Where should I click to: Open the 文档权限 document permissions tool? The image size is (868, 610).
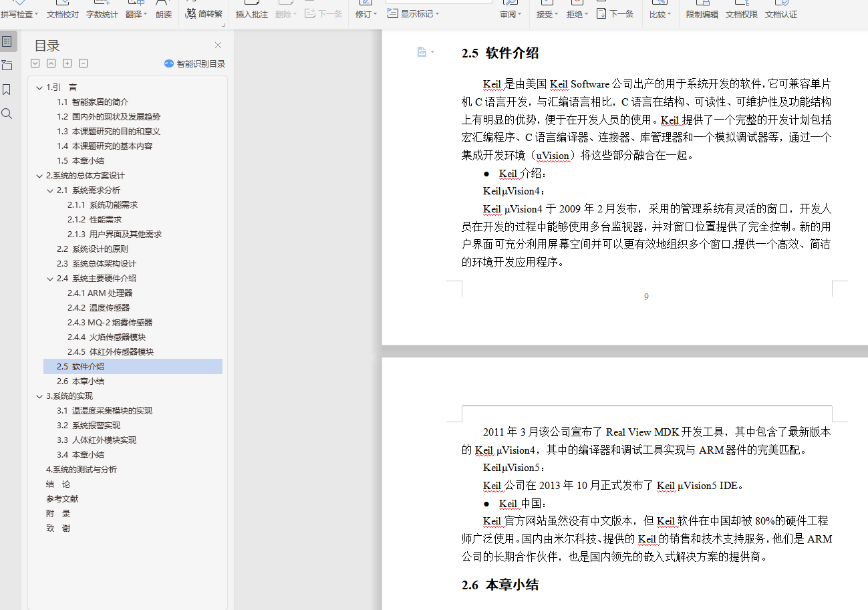(x=742, y=10)
